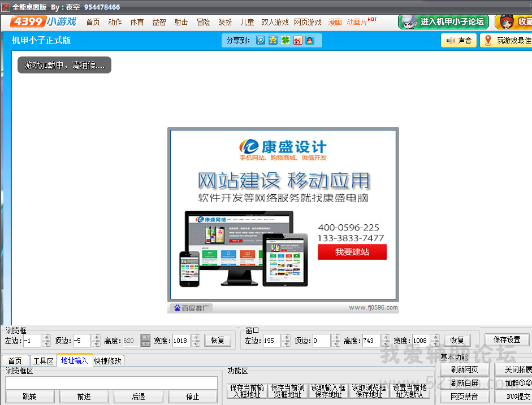Switch to the 工具区 tab
Image resolution: width=532 pixels, height=405 pixels.
[44, 360]
